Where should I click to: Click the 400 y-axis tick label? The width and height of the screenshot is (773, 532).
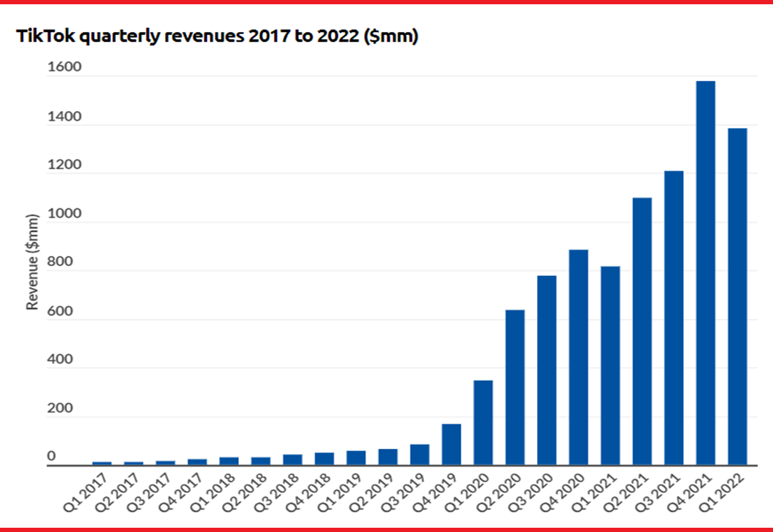coord(60,358)
